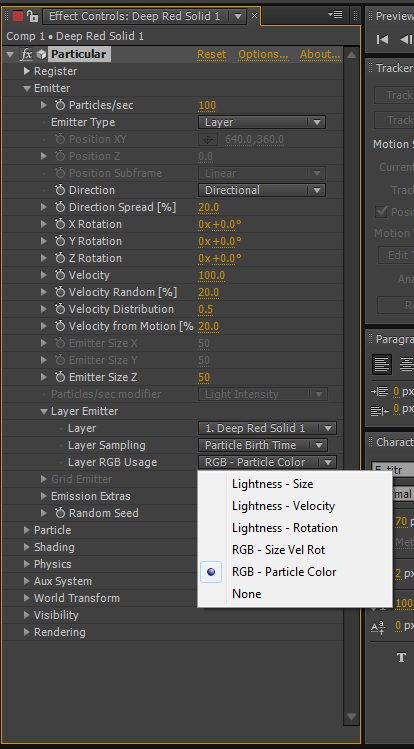The image size is (414, 749).
Task: Open the Emitter Type dropdown
Action: [x=262, y=122]
